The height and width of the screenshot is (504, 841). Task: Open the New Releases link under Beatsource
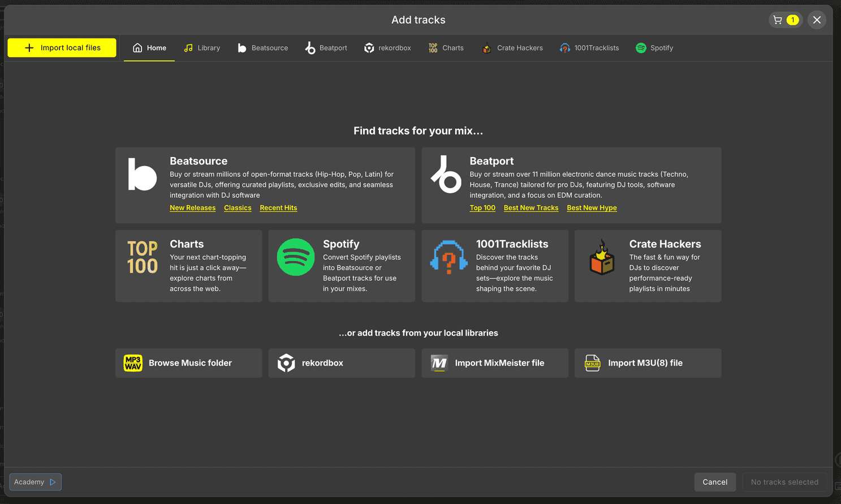[192, 207]
